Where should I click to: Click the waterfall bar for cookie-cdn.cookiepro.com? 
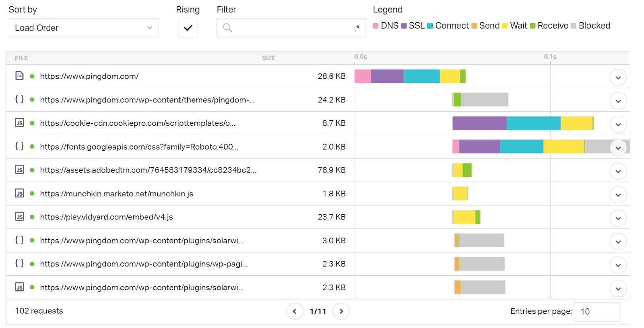tap(523, 123)
